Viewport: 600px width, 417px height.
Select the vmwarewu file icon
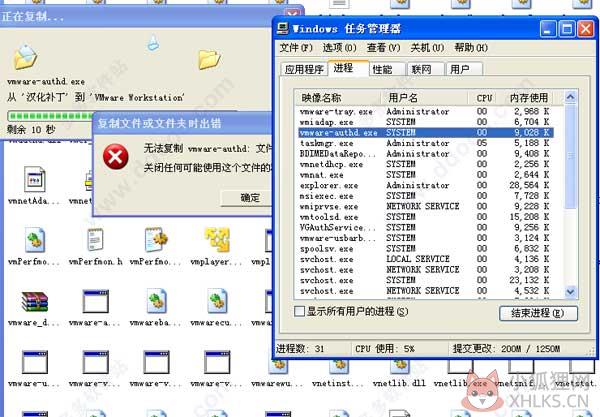coord(278,367)
